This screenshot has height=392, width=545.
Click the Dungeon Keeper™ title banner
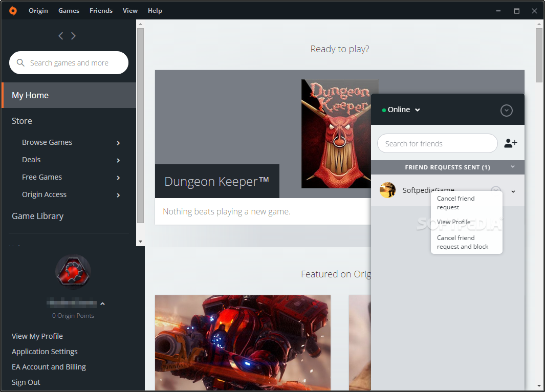(217, 181)
